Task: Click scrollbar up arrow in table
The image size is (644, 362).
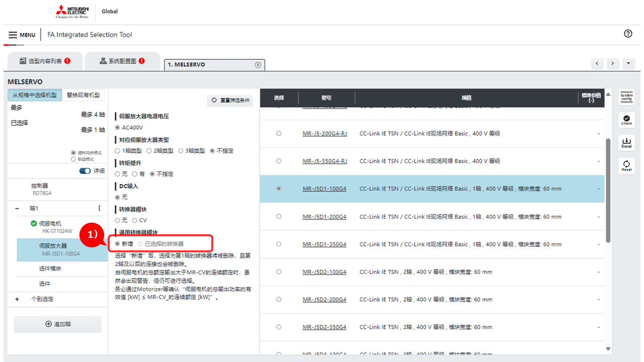Action: 608,95
